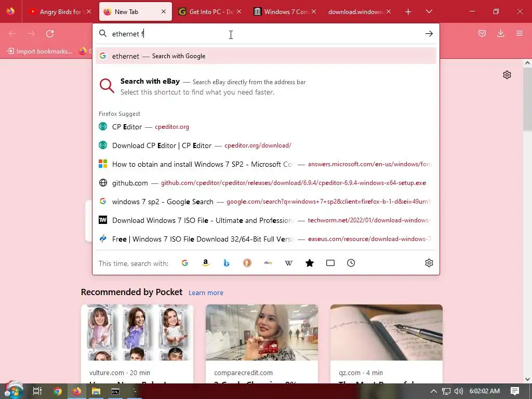The width and height of the screenshot is (532, 399).
Task: Reload the current page
Action: click(x=50, y=34)
